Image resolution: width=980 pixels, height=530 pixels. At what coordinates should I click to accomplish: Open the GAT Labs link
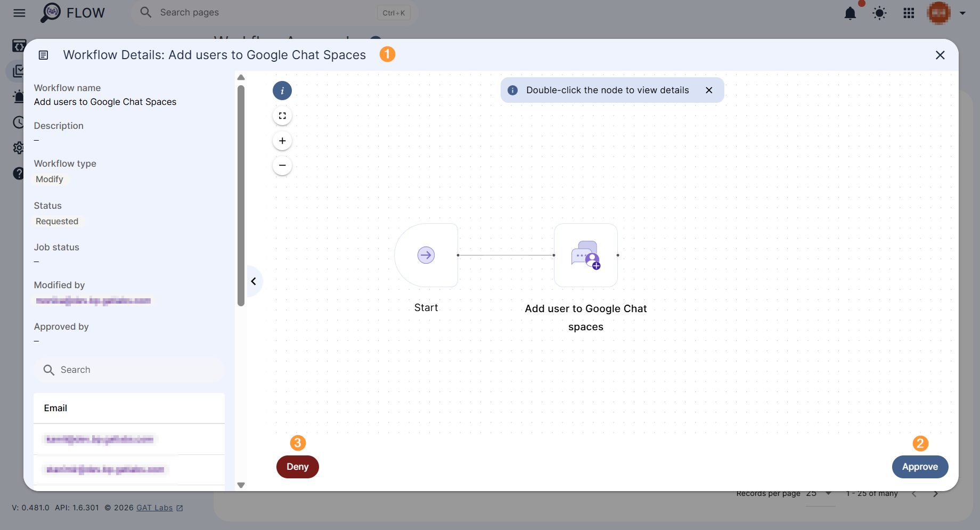point(154,508)
